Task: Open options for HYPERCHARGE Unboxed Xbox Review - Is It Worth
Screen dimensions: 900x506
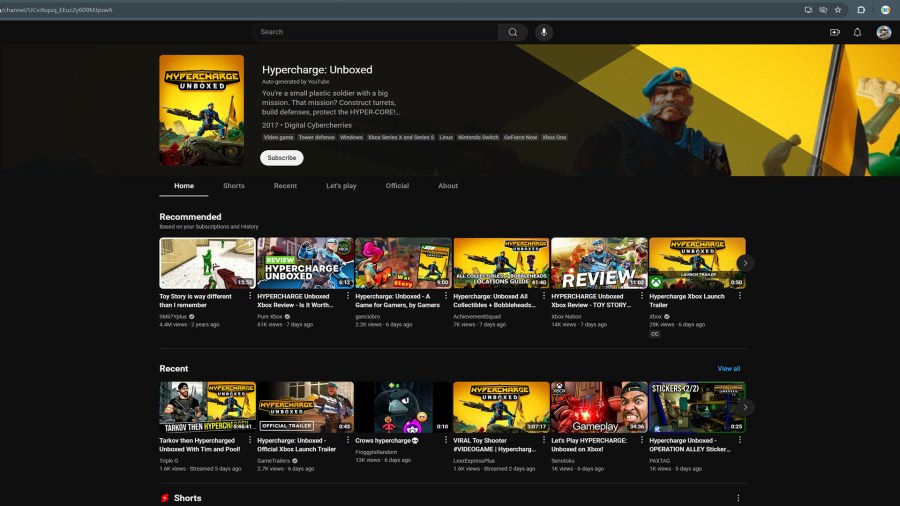Action: coord(348,296)
